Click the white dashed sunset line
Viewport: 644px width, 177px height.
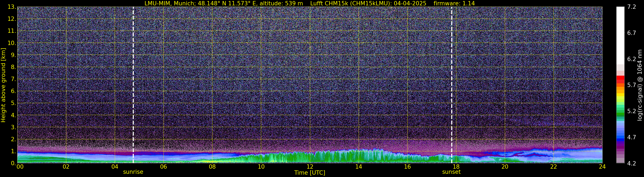(452, 85)
